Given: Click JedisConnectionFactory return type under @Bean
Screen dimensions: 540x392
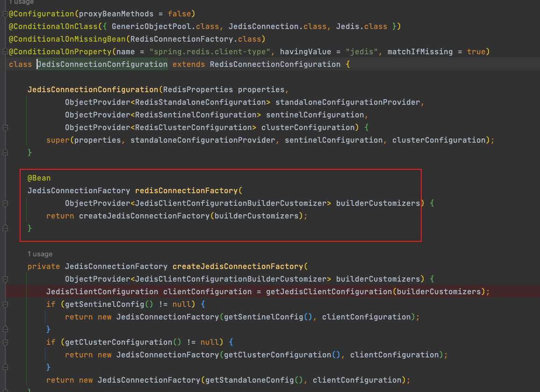Looking at the screenshot, I should coord(79,191).
